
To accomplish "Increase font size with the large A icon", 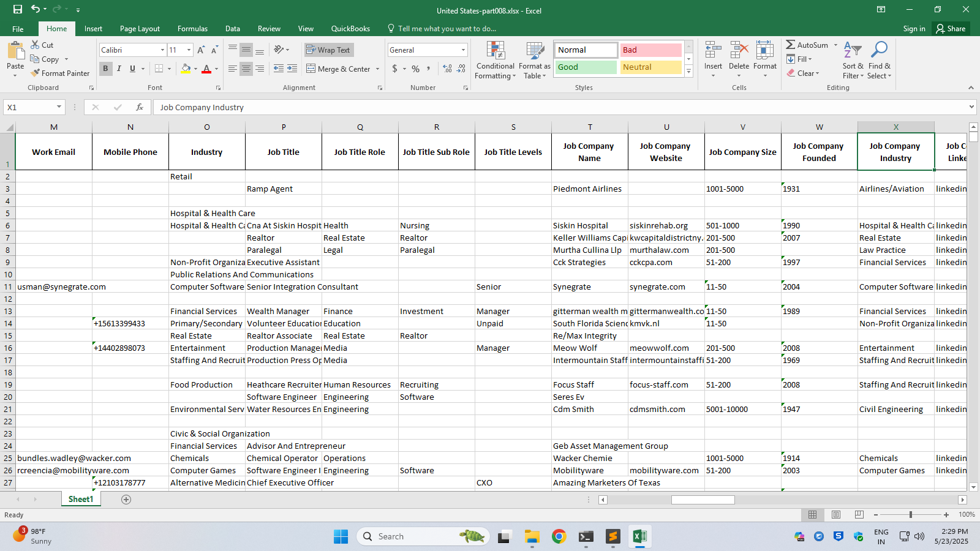I will 201,50.
